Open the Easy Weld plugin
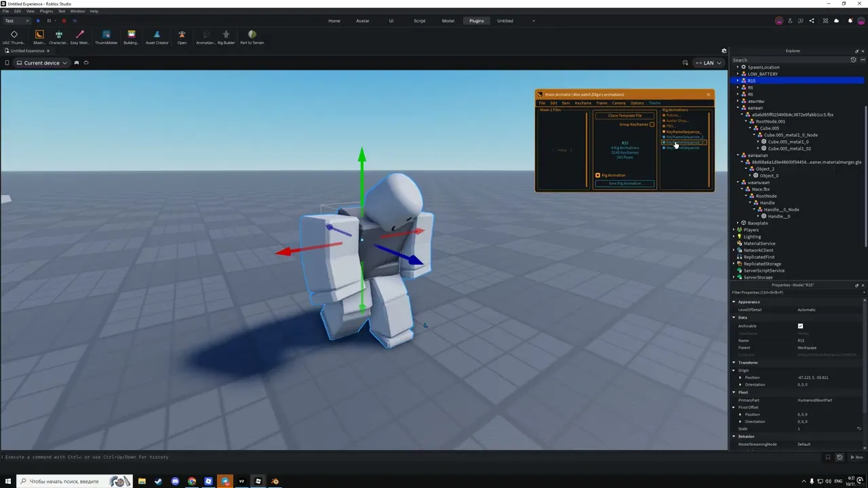 (x=79, y=37)
